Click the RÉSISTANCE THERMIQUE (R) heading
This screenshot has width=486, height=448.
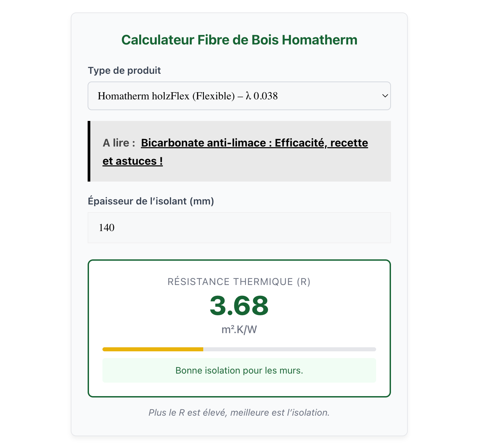pyautogui.click(x=239, y=282)
